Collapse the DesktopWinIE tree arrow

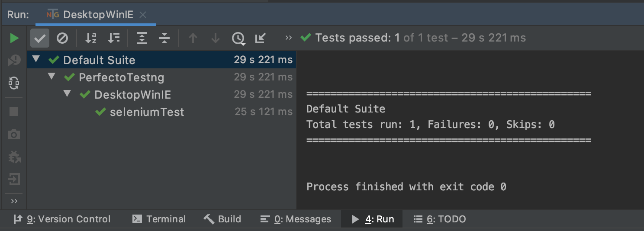click(x=67, y=94)
